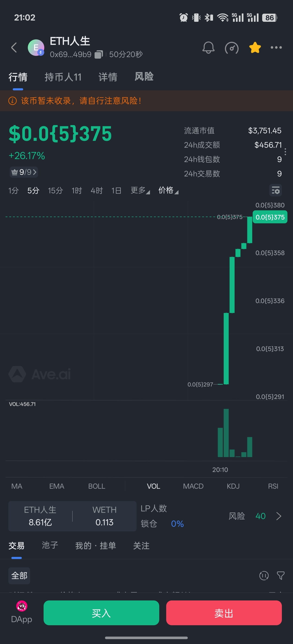This screenshot has height=644, width=293.
Task: Open the trade filter funnel
Action: pyautogui.click(x=280, y=575)
